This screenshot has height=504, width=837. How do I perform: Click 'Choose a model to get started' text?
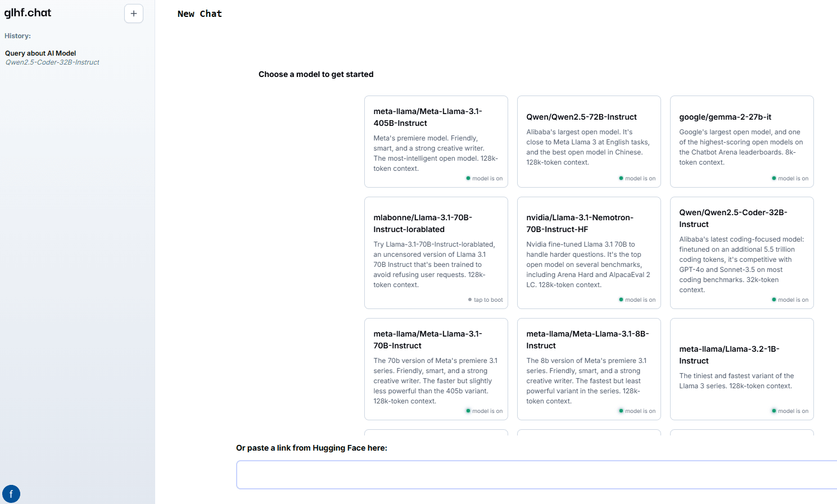pos(316,74)
